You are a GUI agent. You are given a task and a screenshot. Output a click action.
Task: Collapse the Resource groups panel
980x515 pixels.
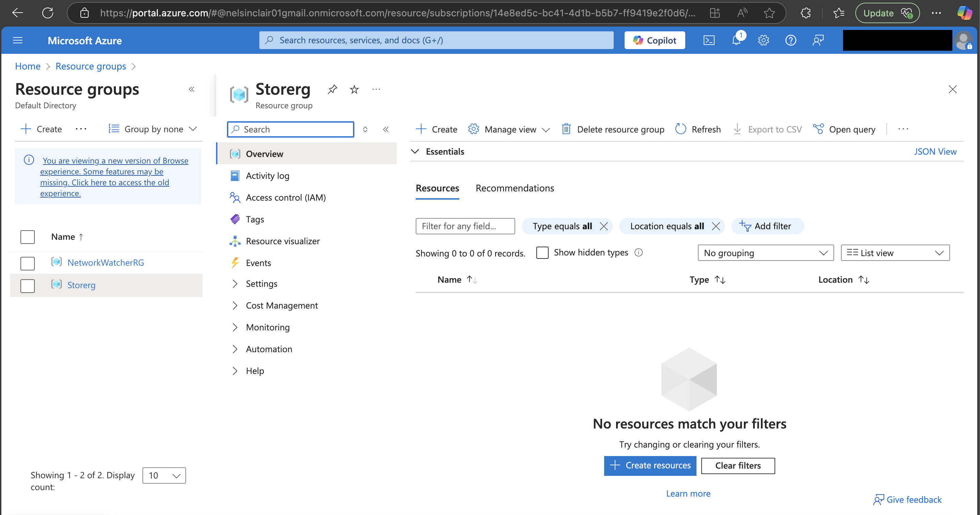[192, 89]
